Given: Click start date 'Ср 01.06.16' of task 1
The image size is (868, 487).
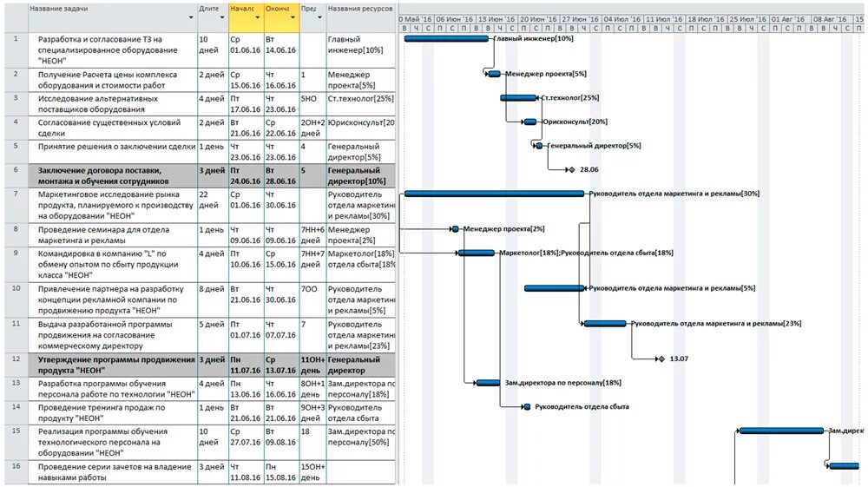Looking at the screenshot, I should click(x=246, y=49).
